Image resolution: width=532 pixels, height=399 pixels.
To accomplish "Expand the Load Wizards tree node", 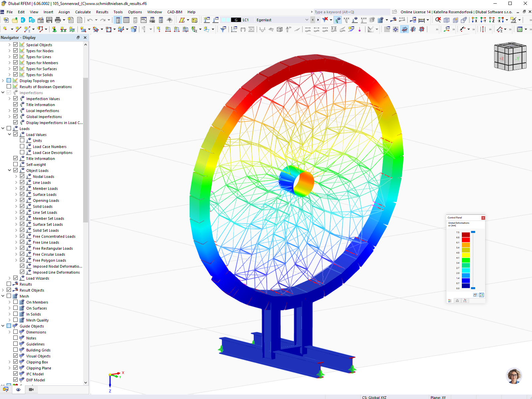I will click(x=10, y=278).
